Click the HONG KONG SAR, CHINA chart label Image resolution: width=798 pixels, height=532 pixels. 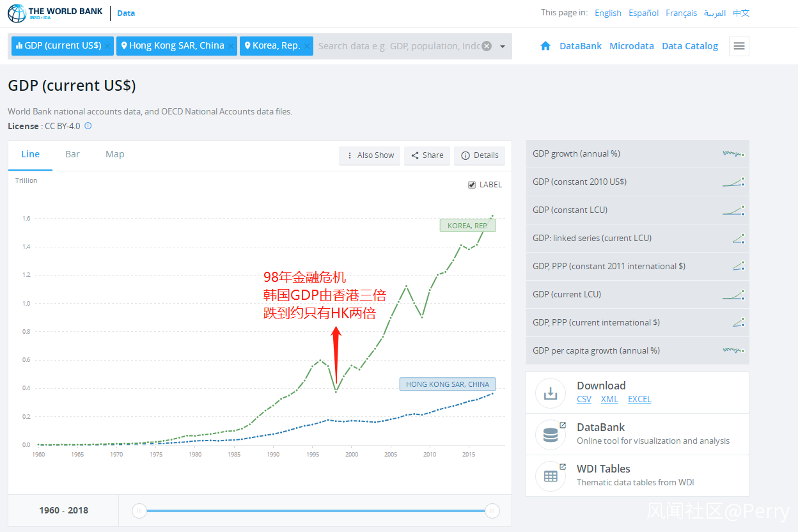point(448,384)
